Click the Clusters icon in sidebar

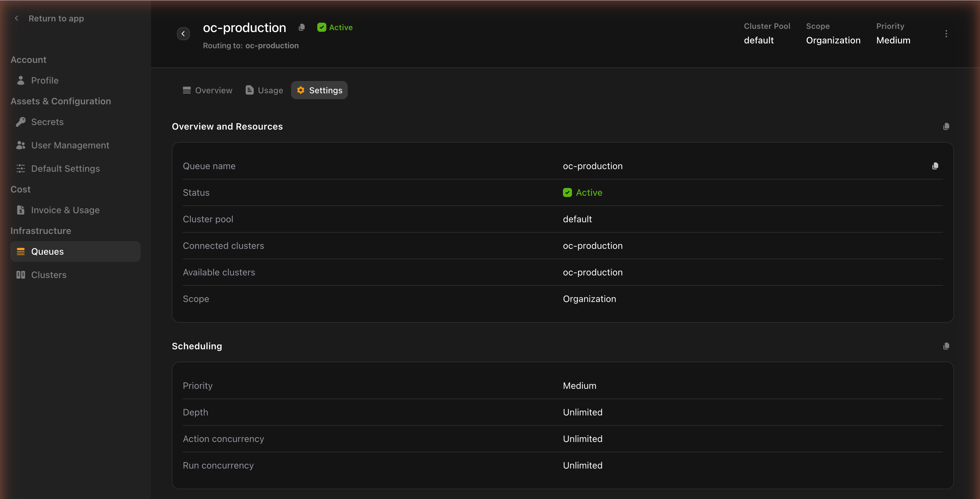point(20,274)
